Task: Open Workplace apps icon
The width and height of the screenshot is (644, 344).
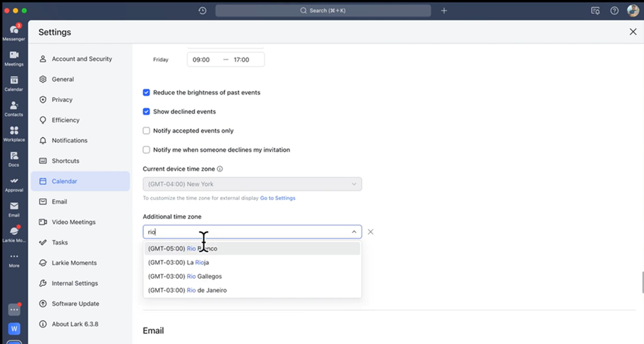Action: (13, 132)
